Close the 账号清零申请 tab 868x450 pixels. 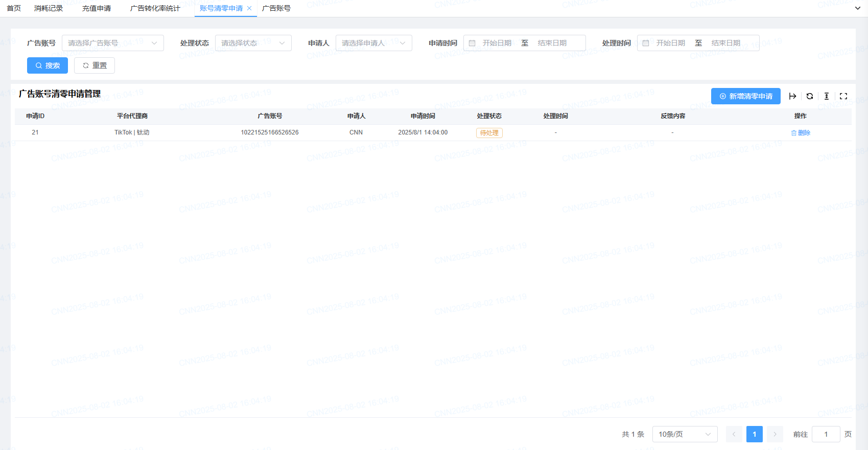[x=249, y=8]
